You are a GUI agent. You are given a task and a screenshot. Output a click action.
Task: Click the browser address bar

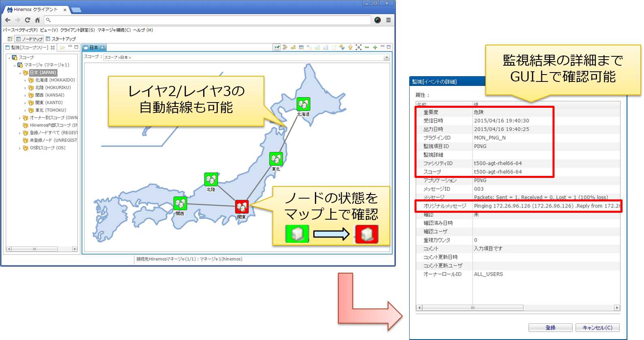pos(208,20)
